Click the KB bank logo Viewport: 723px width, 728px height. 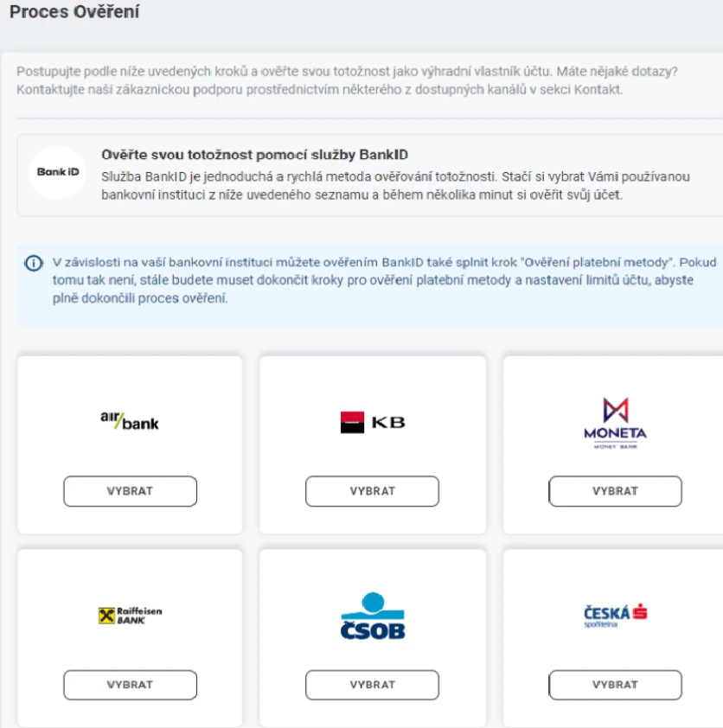(373, 422)
